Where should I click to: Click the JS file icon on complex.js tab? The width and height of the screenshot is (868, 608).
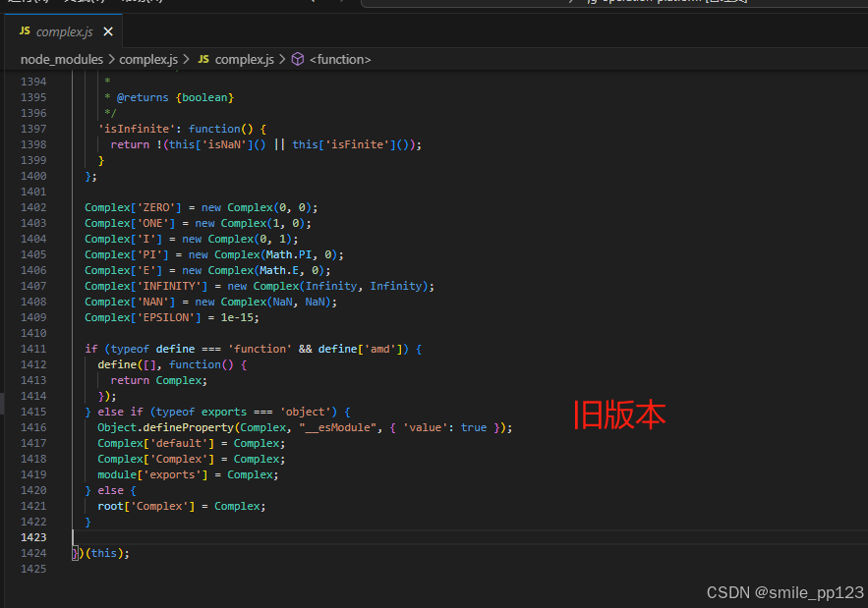pyautogui.click(x=25, y=31)
